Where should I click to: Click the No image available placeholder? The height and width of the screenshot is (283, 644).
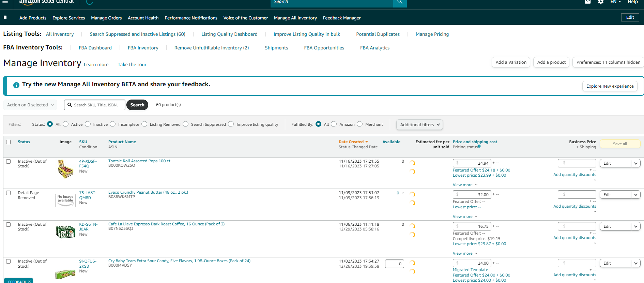click(65, 200)
